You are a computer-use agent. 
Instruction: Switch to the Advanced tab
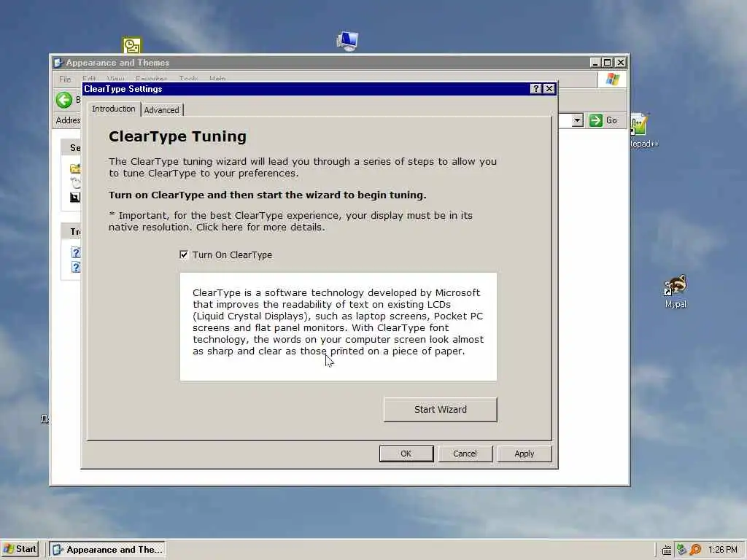coord(161,110)
